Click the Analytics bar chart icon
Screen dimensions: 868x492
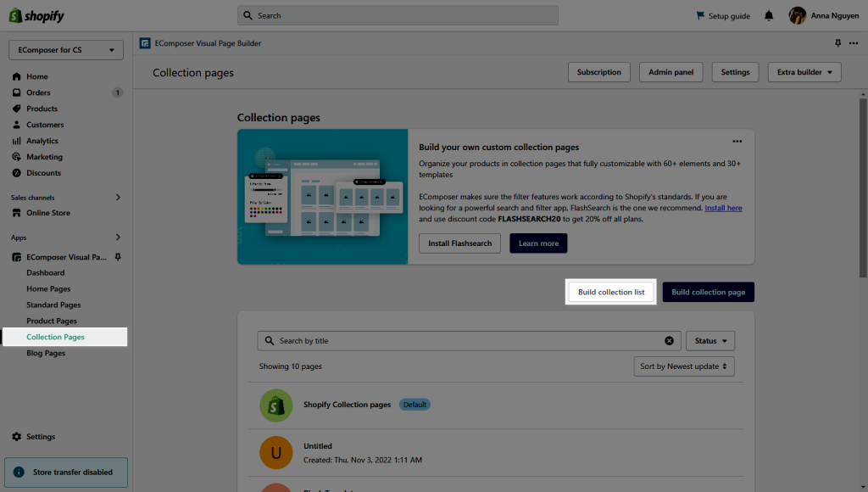[x=17, y=141]
